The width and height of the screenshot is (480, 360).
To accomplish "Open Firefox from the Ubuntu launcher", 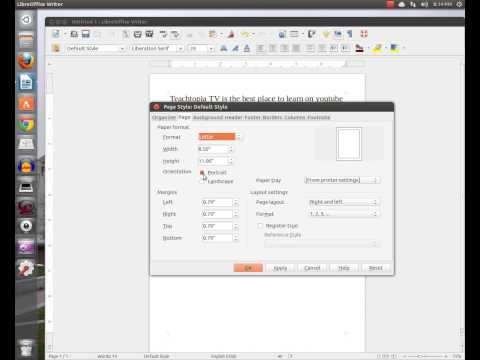I will 26,62.
